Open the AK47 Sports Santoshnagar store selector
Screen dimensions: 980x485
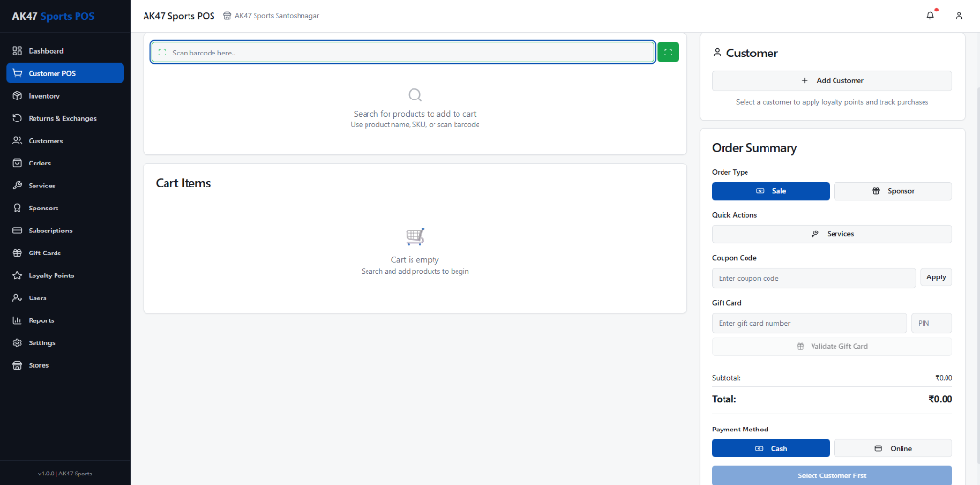271,16
